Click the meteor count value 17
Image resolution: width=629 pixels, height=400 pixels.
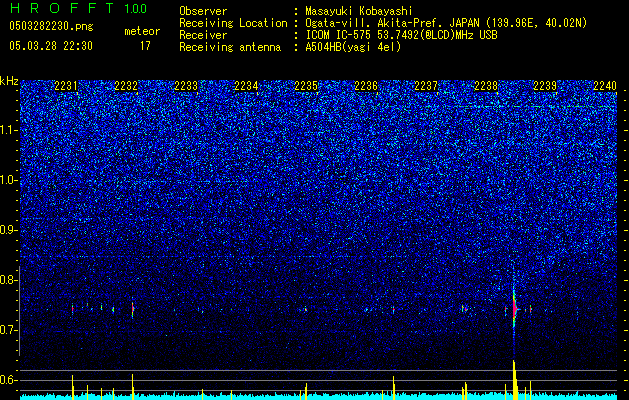pos(145,46)
